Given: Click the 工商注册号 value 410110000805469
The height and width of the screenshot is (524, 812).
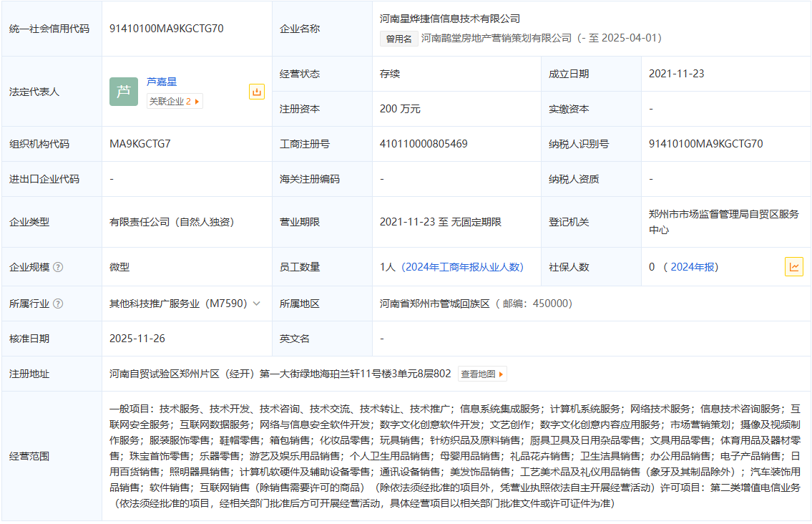Looking at the screenshot, I should [x=424, y=144].
